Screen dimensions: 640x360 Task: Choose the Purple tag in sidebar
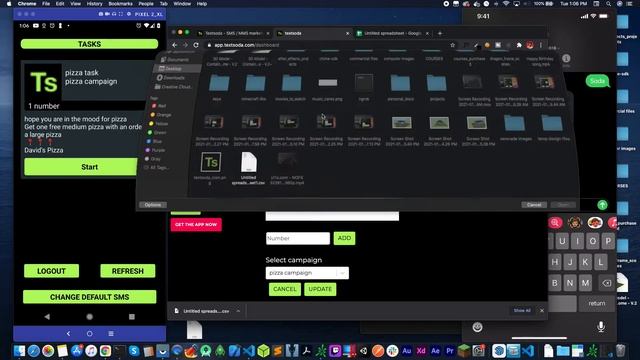(x=156, y=150)
